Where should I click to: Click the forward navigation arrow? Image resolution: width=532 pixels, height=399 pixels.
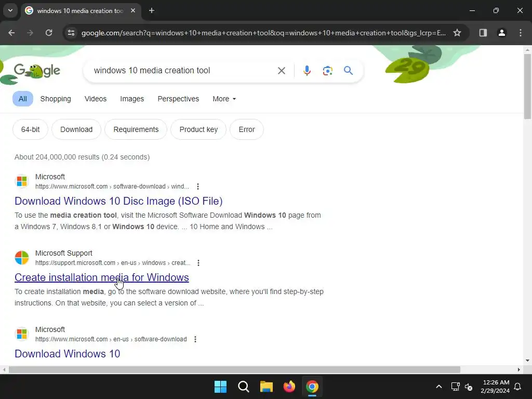pos(30,33)
